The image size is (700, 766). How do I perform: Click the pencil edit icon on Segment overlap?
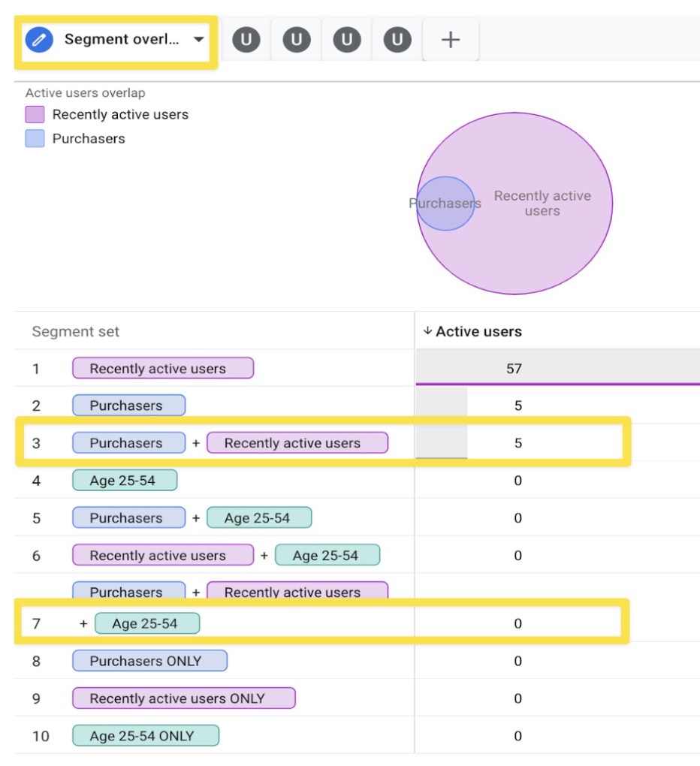[40, 39]
